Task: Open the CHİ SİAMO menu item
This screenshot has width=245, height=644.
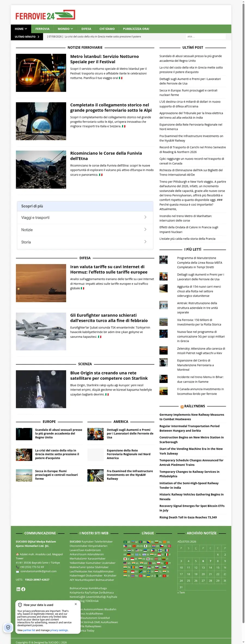Action: click(x=107, y=29)
